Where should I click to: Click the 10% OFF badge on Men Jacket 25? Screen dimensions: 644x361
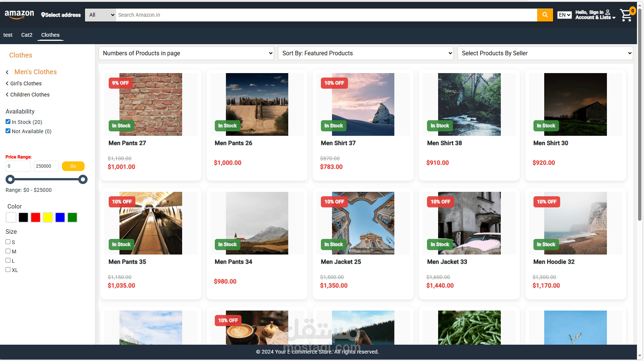tap(334, 202)
